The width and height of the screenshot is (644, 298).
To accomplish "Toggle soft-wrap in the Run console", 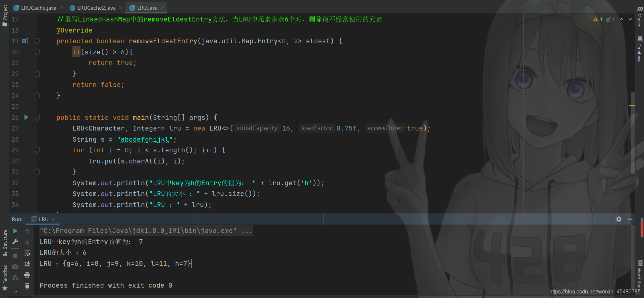I will click(27, 253).
